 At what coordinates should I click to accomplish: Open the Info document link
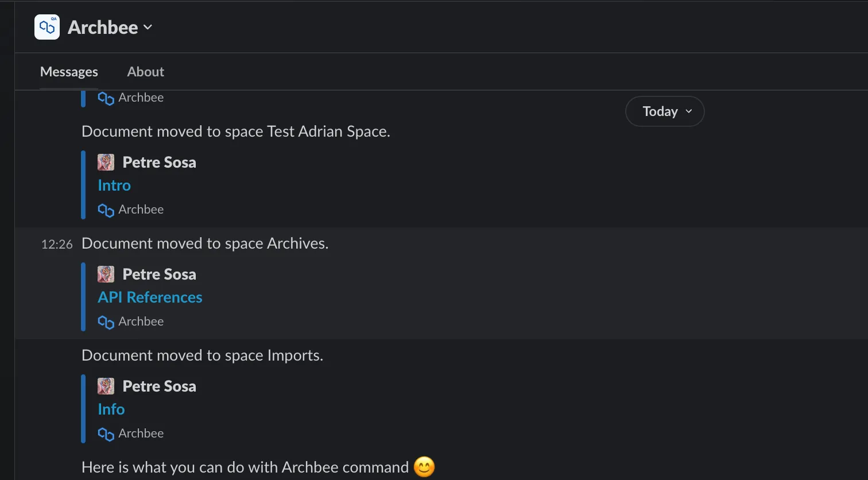pyautogui.click(x=111, y=409)
